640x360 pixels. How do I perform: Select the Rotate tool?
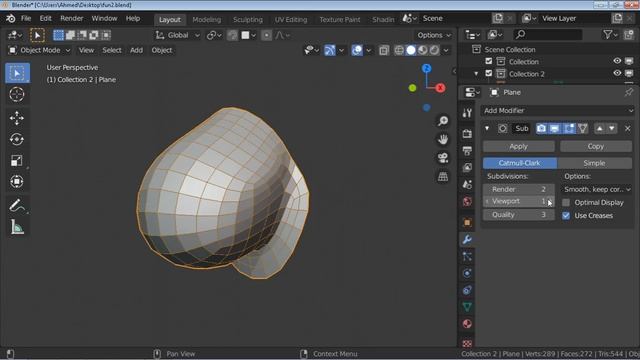coord(17,139)
